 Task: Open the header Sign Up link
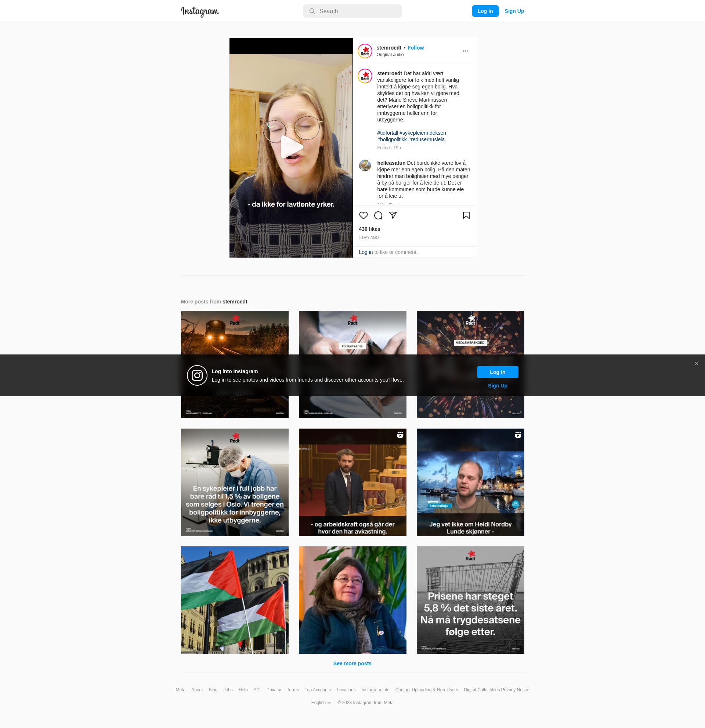pyautogui.click(x=514, y=11)
